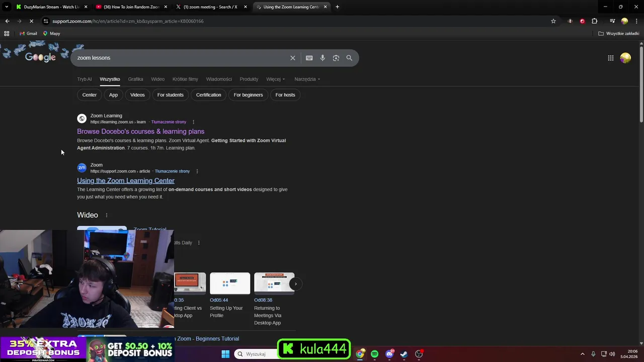
Task: Open Discord from the taskbar
Action: pyautogui.click(x=389, y=354)
